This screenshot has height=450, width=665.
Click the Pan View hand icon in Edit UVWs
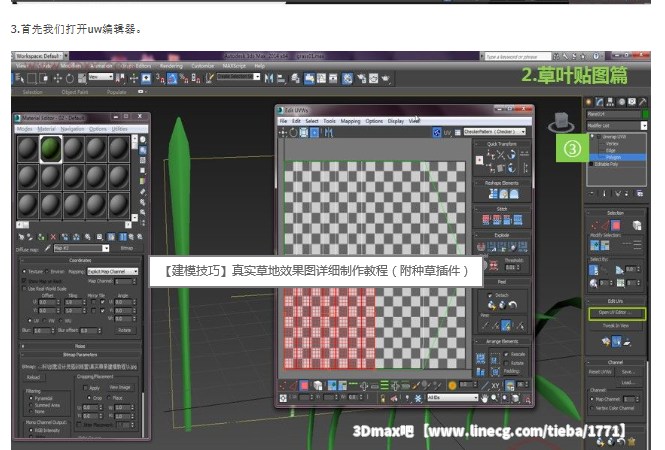(485, 398)
